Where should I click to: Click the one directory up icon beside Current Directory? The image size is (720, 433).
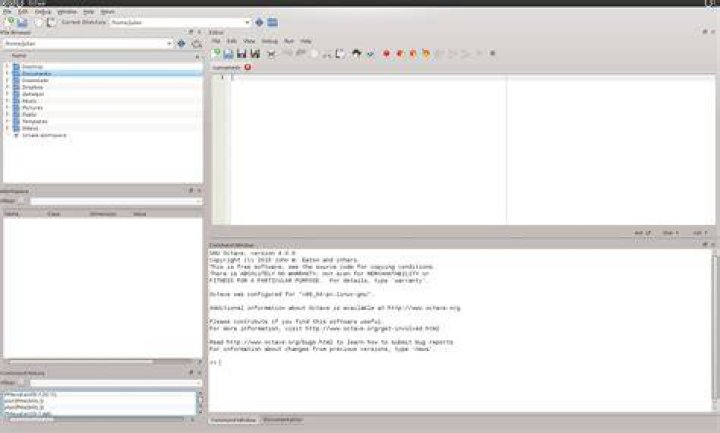[x=259, y=22]
